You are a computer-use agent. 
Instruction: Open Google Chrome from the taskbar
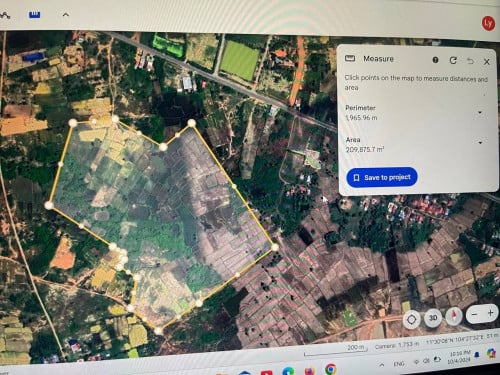click(331, 369)
